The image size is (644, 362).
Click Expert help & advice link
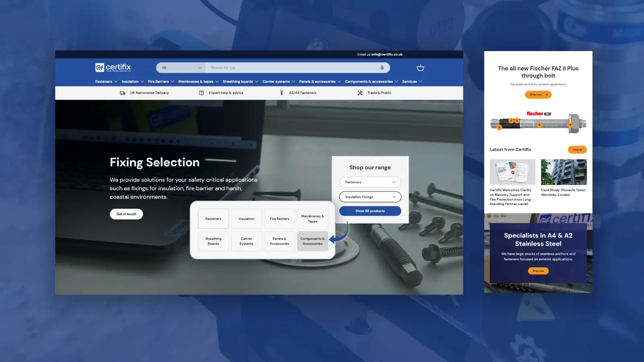pyautogui.click(x=226, y=93)
